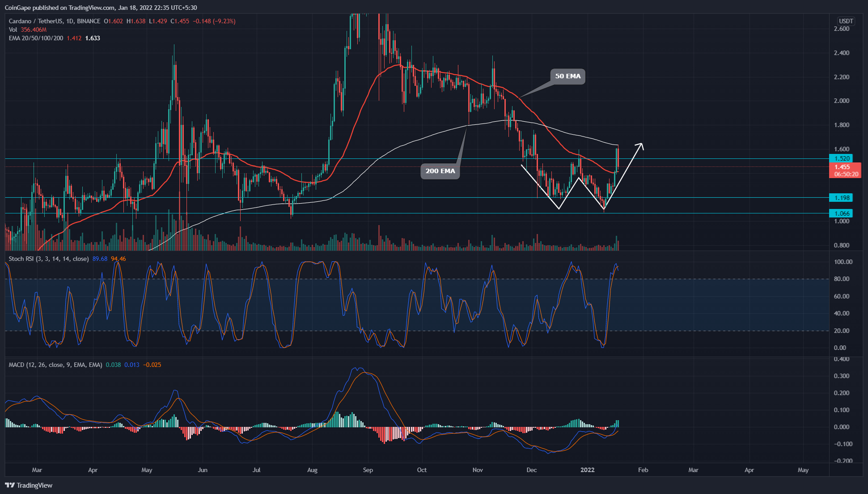Click the white upward projection arrow head
Viewport: 868px width, 494px height.
[x=640, y=145]
